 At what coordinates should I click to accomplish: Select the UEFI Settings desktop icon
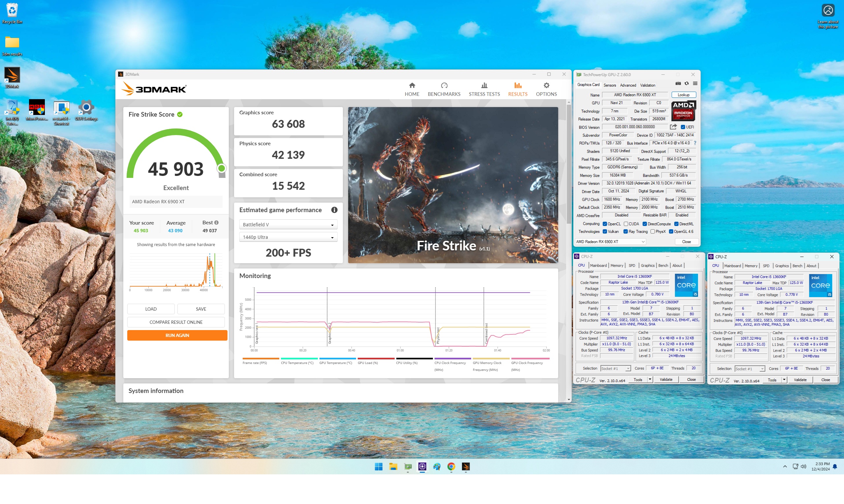point(86,110)
